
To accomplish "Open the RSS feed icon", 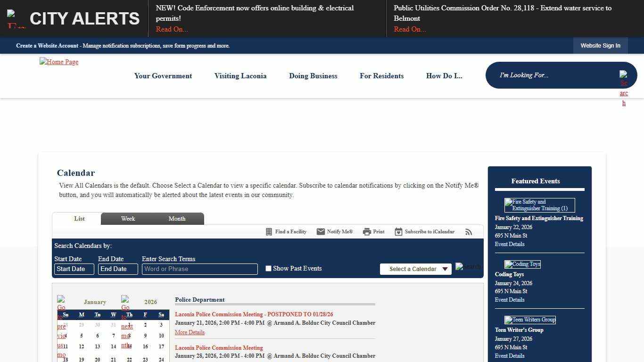I will [x=469, y=232].
